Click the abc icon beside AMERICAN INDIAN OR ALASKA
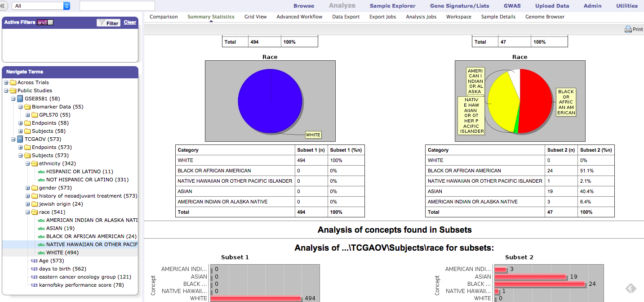This screenshot has width=644, height=302. (41, 220)
